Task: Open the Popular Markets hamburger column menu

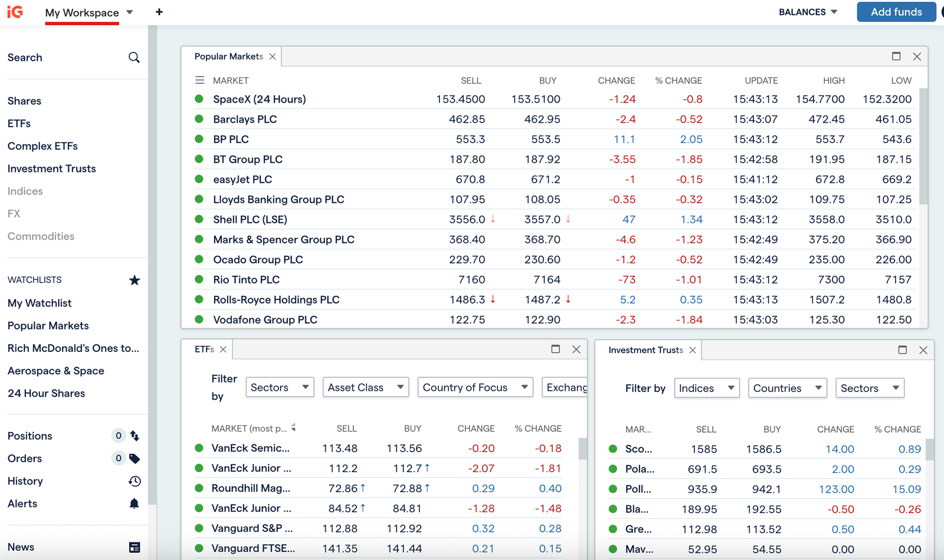Action: (x=200, y=80)
